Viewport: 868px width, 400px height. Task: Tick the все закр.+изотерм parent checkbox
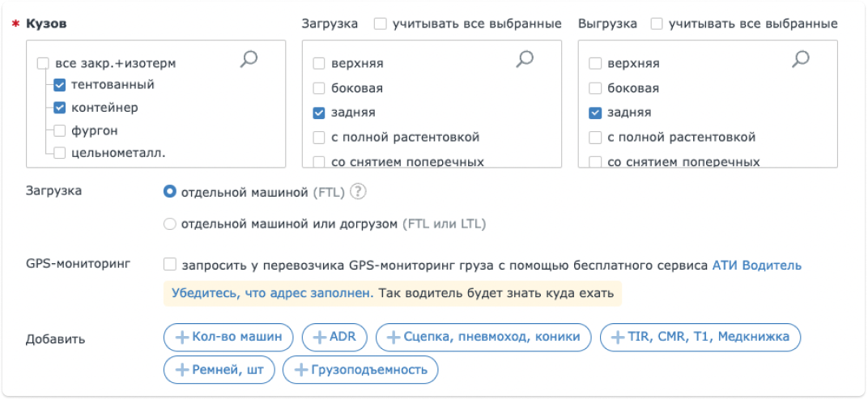coord(44,63)
